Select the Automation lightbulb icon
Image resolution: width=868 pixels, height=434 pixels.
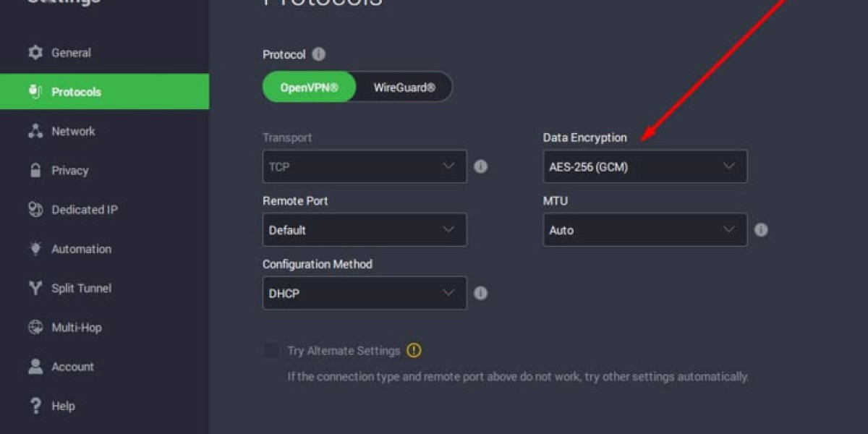[34, 248]
